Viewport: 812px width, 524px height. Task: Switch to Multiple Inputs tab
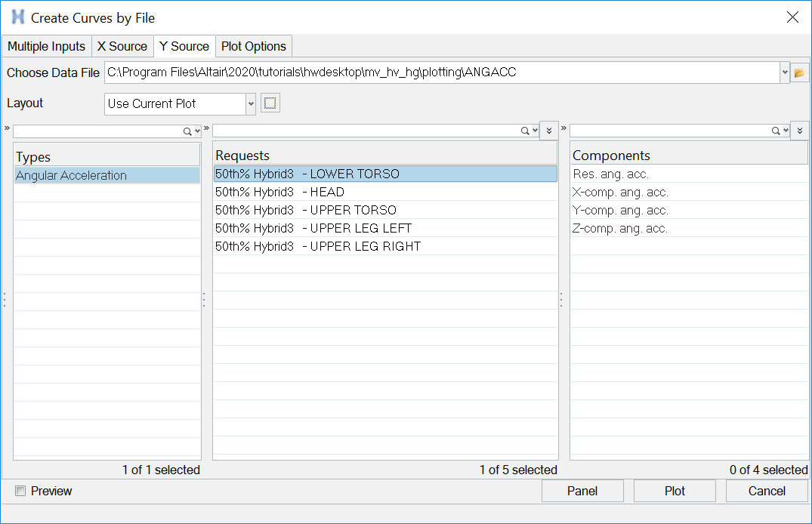pos(47,46)
